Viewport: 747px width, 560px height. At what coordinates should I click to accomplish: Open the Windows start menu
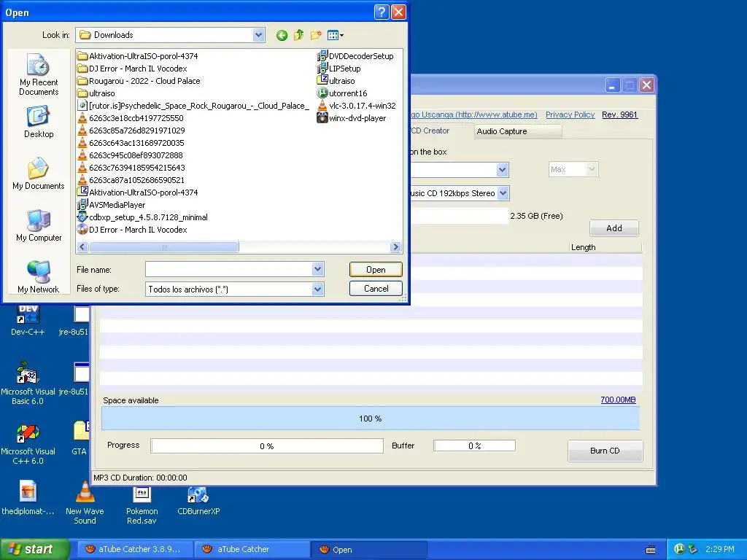[x=35, y=549]
